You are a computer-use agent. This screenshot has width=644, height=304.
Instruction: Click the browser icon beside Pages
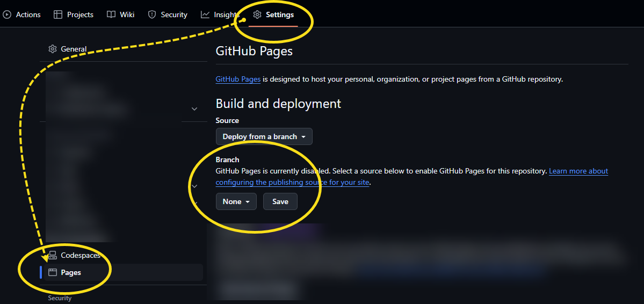(x=53, y=272)
